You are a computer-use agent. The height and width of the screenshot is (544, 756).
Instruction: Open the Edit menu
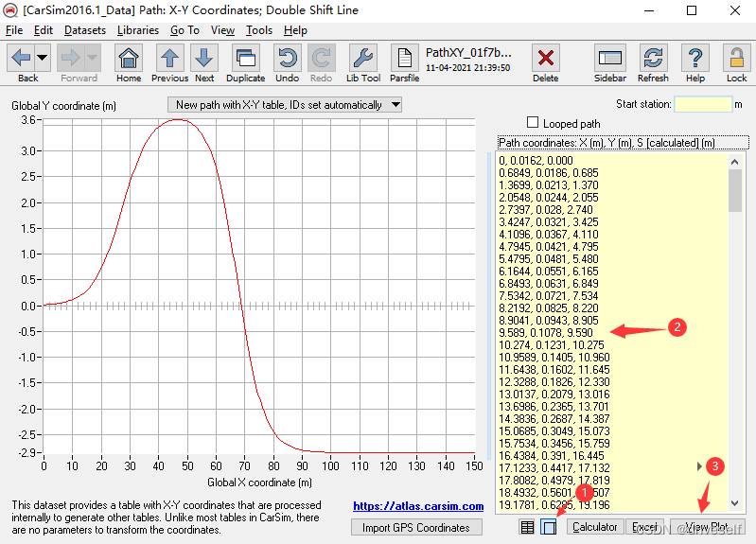pos(43,30)
